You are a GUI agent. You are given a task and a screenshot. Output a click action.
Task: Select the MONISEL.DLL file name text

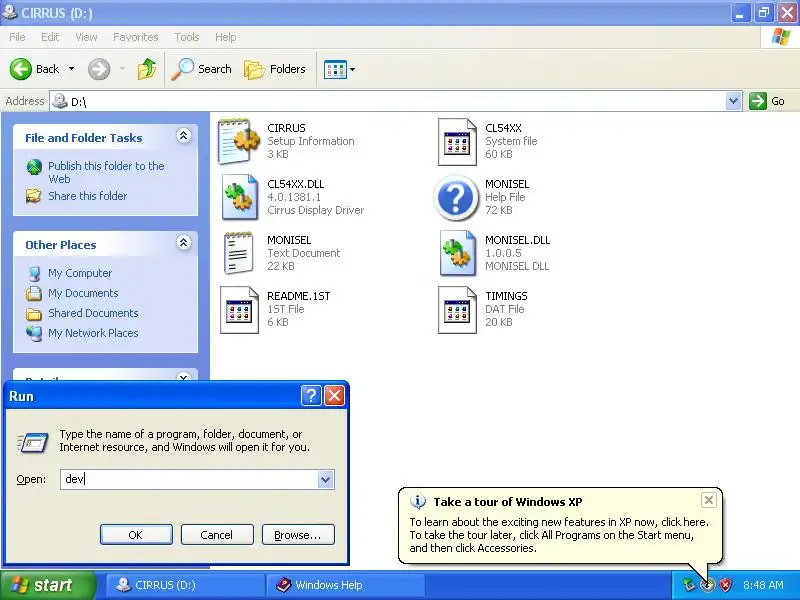[517, 240]
